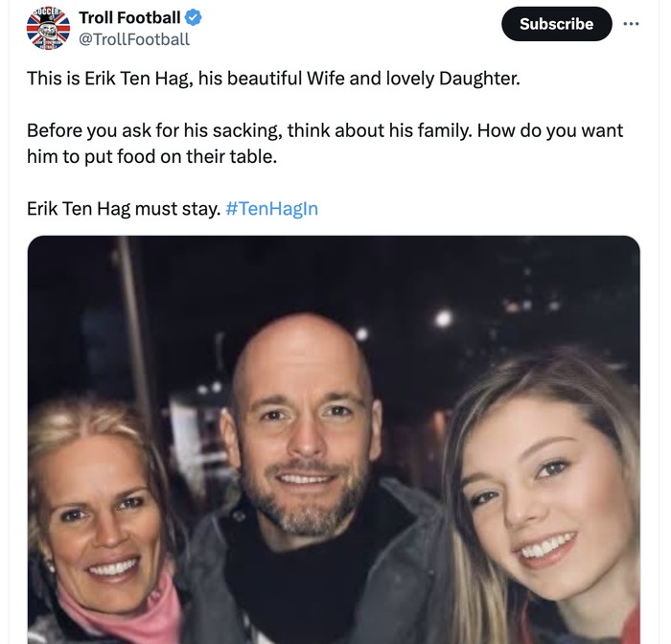Open the three-dot more options menu

[630, 23]
